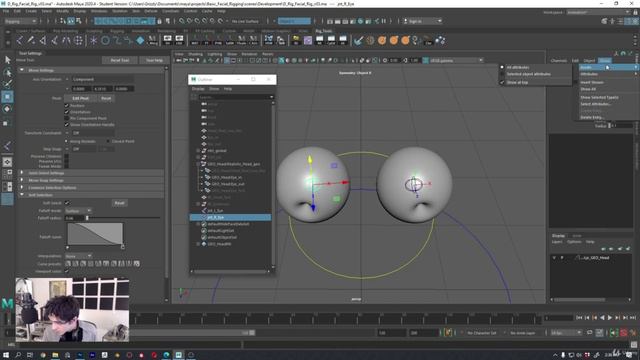This screenshot has width=640, height=360.
Task: Open the Display menu in Outliner
Action: 198,89
